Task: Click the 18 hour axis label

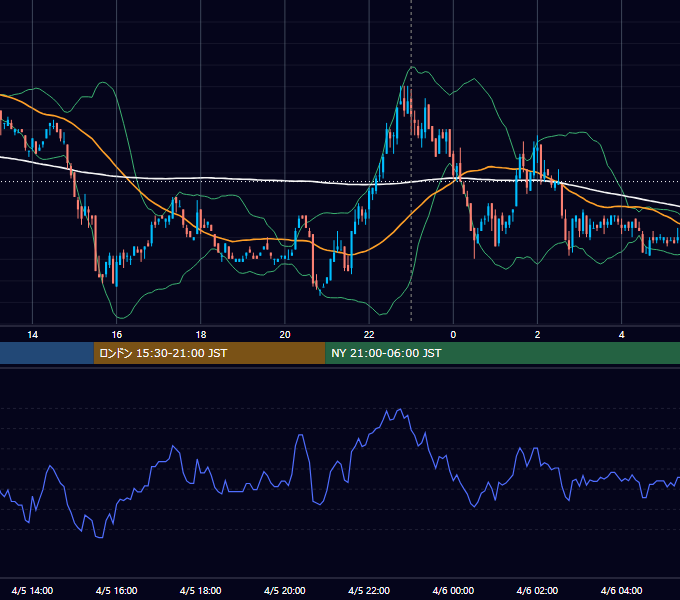Action: coord(201,335)
